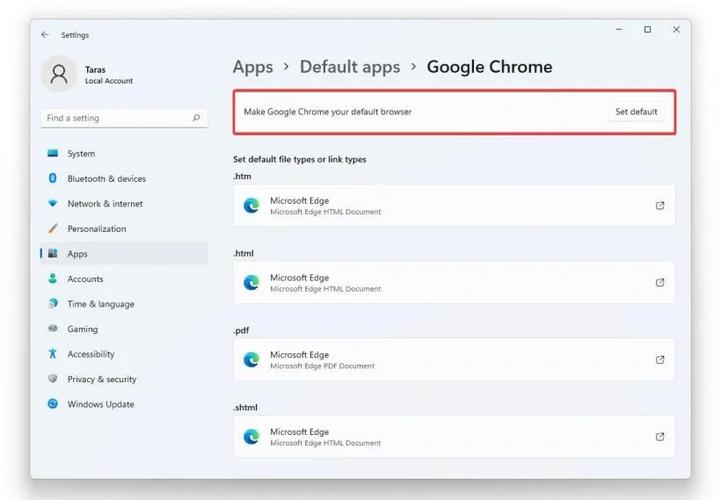Image resolution: width=721 pixels, height=500 pixels.
Task: Go to Apps breadcrumb
Action: (253, 67)
